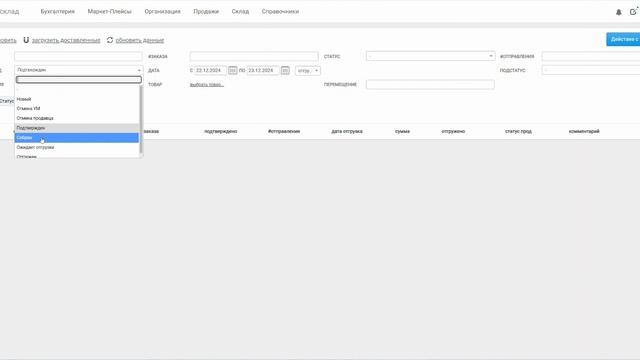Click the start date field 22.12.2024

pyautogui.click(x=210, y=71)
